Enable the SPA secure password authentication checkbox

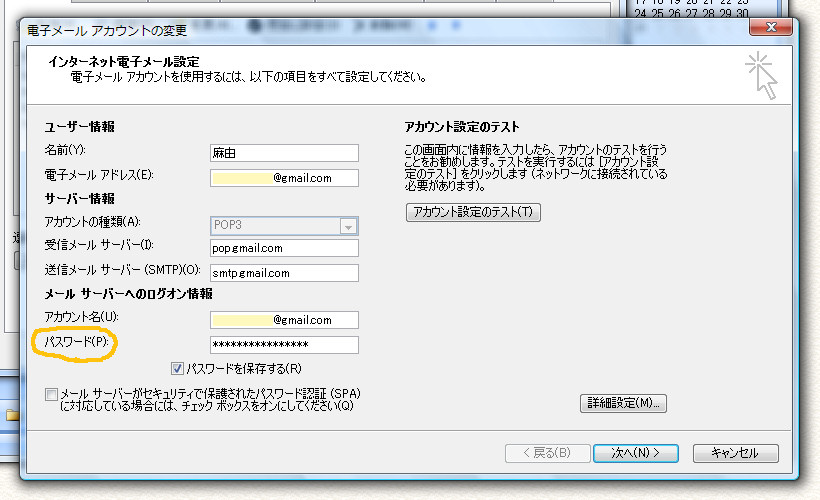(x=51, y=394)
